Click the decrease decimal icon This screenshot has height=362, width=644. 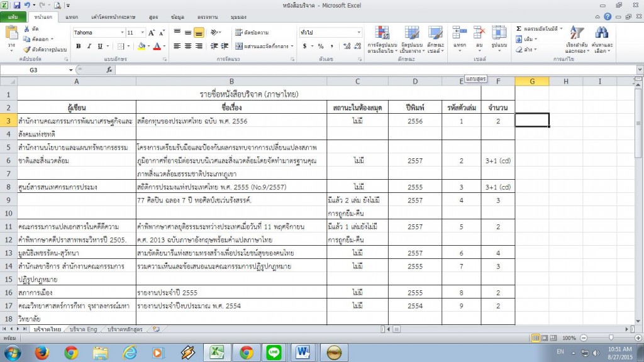tap(358, 47)
